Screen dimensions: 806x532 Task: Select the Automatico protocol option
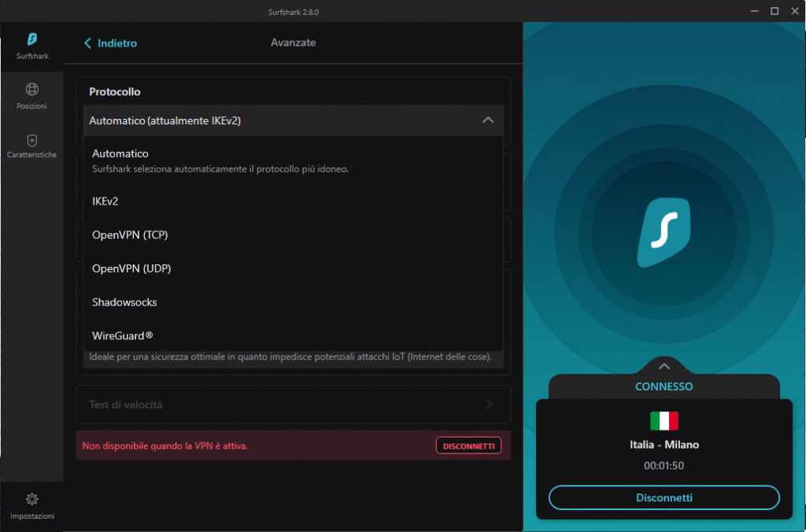pos(293,161)
